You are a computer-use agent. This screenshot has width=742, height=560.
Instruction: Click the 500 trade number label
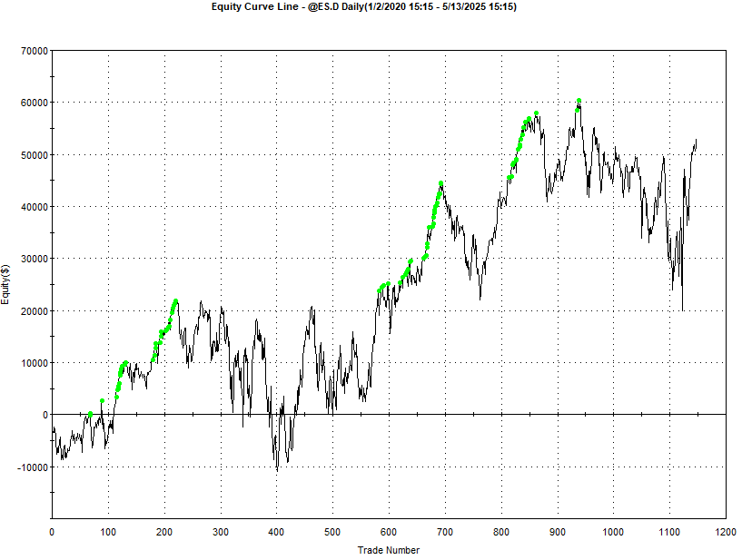click(x=332, y=532)
